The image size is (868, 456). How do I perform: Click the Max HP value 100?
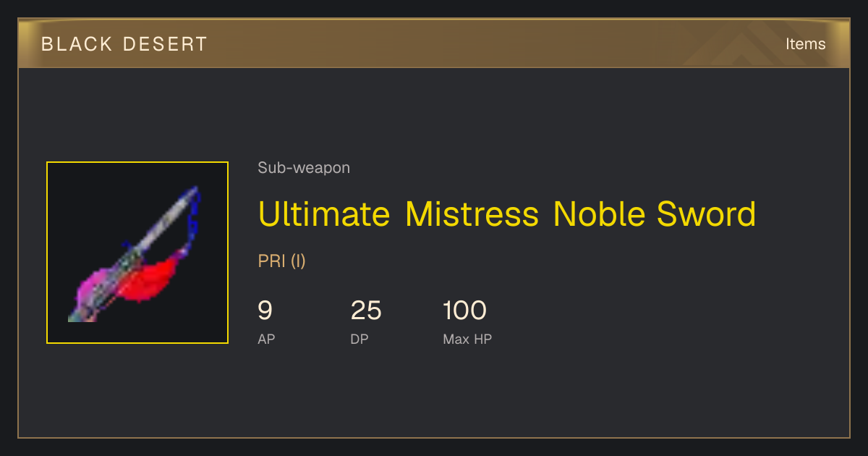(x=465, y=311)
